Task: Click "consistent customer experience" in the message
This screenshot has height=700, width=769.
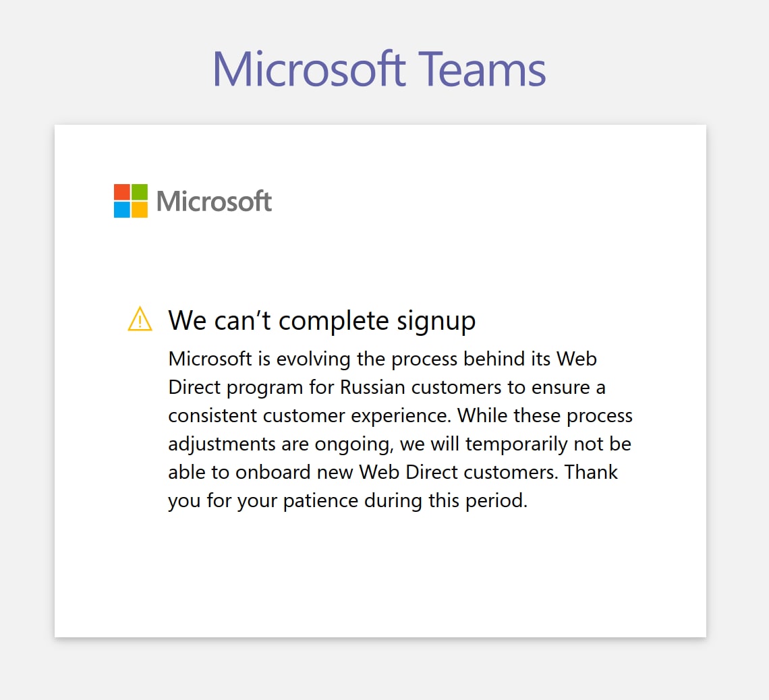Action: coord(309,415)
